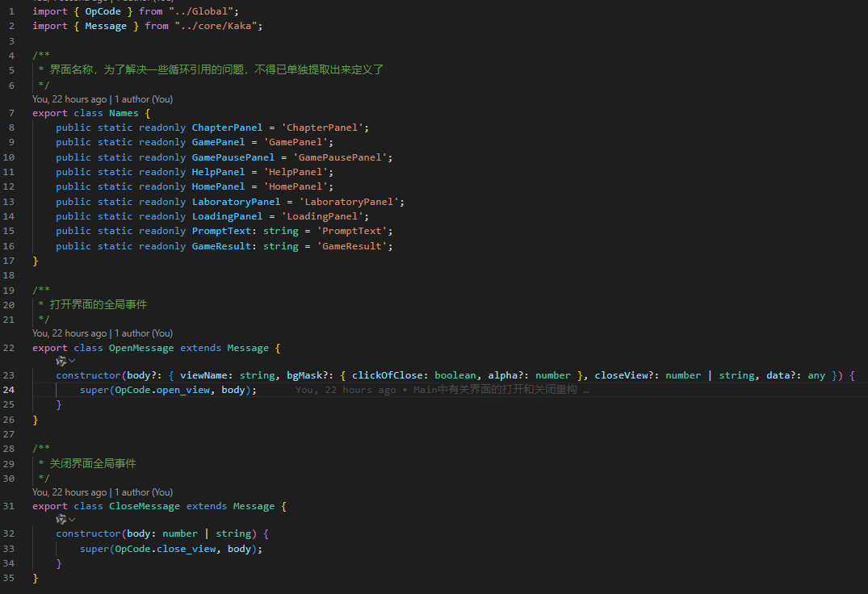
Task: Click the 'GamePanel' string literal on line 9
Action: [x=295, y=142]
